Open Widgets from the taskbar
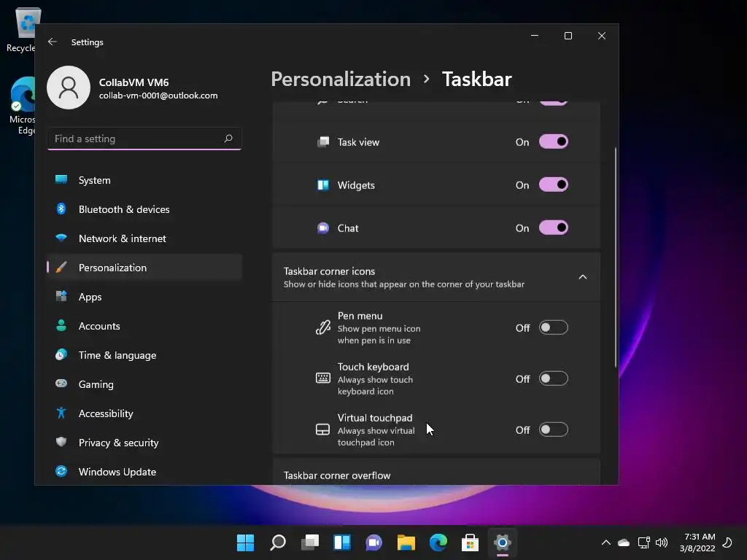 (342, 542)
